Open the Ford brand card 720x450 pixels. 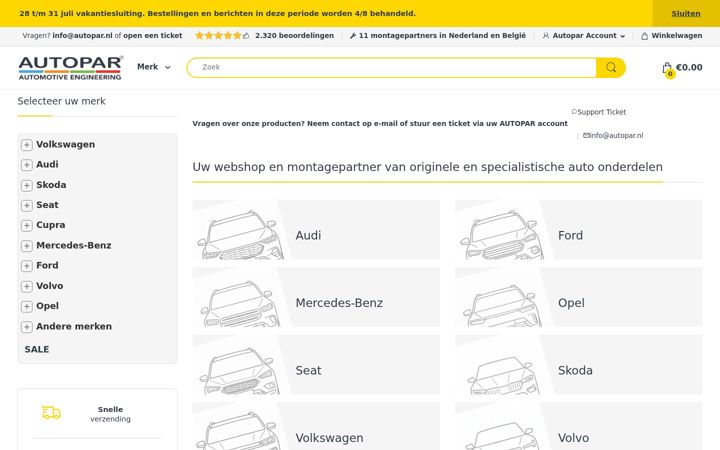pos(579,229)
